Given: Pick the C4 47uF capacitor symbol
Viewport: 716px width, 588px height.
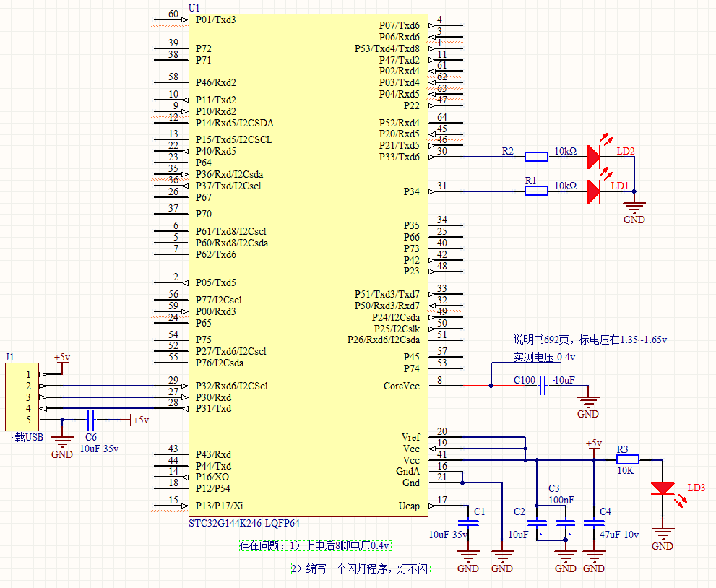Looking at the screenshot, I should [x=594, y=523].
